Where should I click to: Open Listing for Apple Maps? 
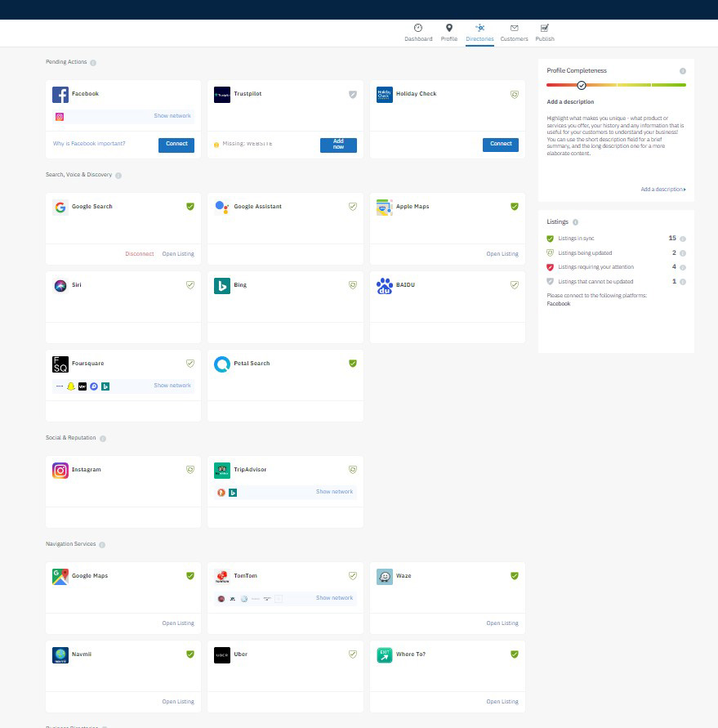[x=502, y=254]
